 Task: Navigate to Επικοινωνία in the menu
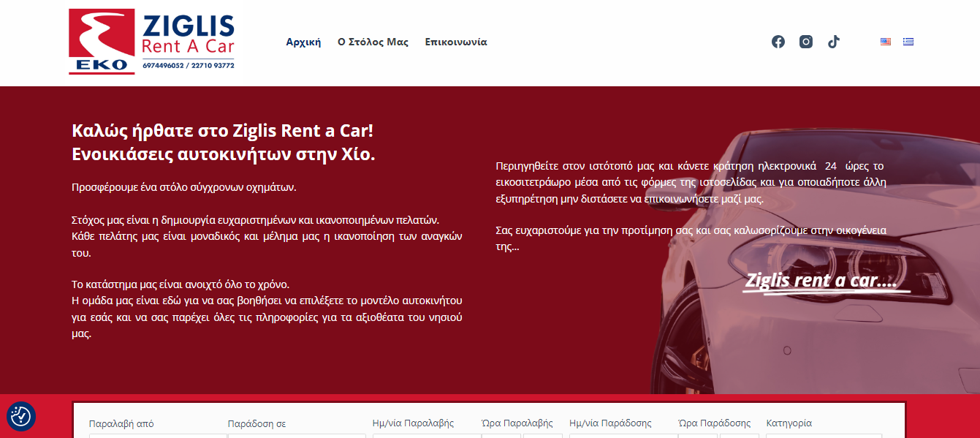tap(455, 42)
